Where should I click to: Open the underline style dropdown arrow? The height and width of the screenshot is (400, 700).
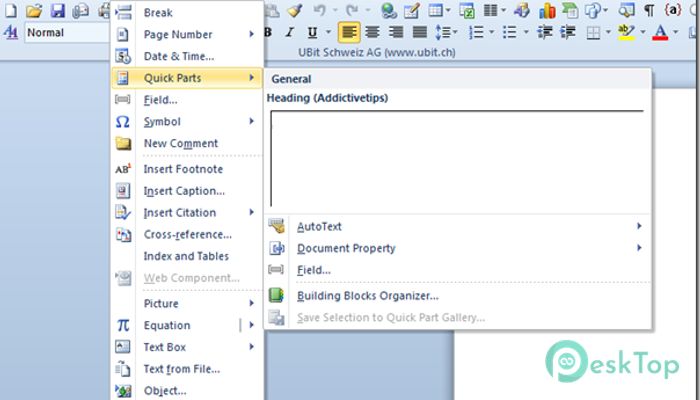pyautogui.click(x=329, y=32)
